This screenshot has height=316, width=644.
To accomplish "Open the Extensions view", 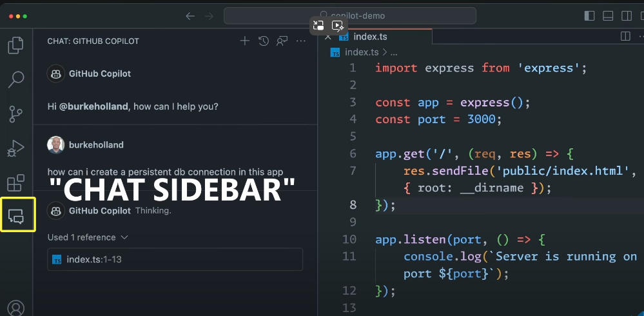I will (16, 183).
